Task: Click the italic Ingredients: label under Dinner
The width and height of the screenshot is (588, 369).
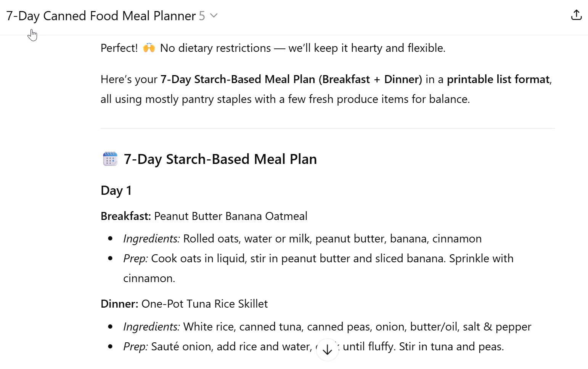Action: [151, 327]
